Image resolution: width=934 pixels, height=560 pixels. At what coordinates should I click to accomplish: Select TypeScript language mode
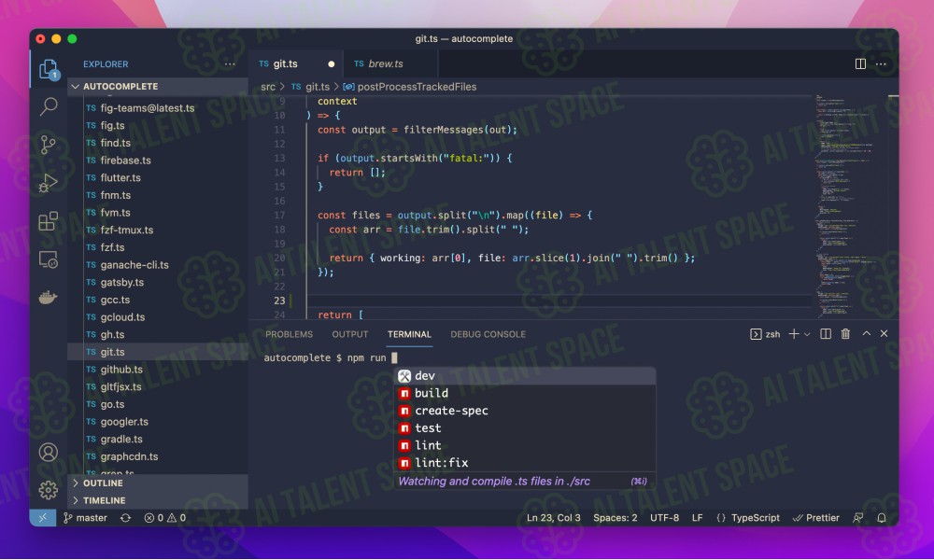tap(755, 518)
